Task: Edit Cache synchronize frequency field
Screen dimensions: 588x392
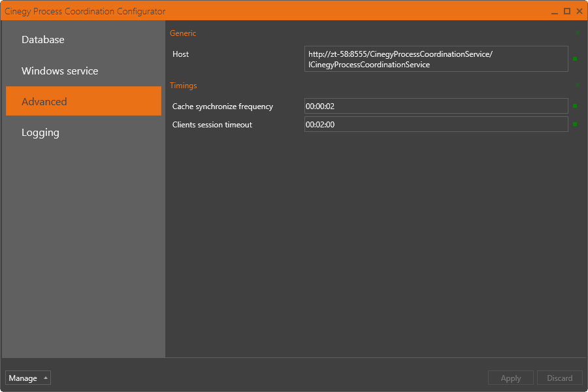Action: point(436,106)
